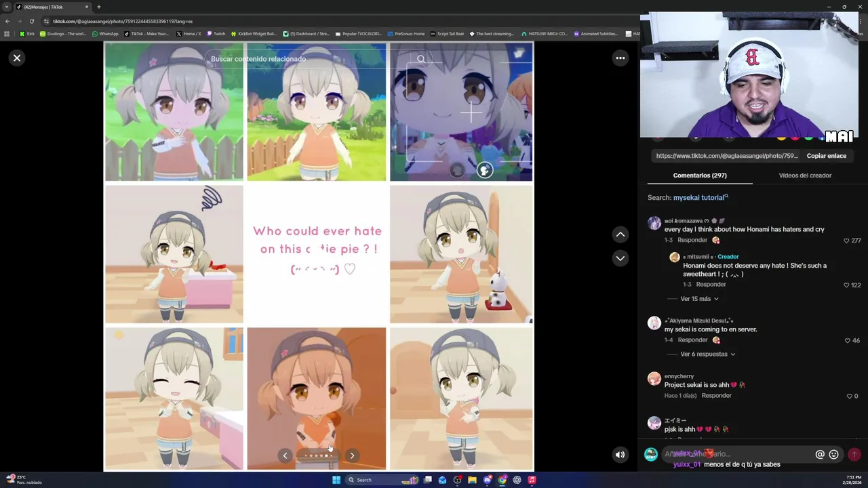This screenshot has height=488, width=868.
Task: Open the tab search dropdown arrow
Action: (x=7, y=7)
